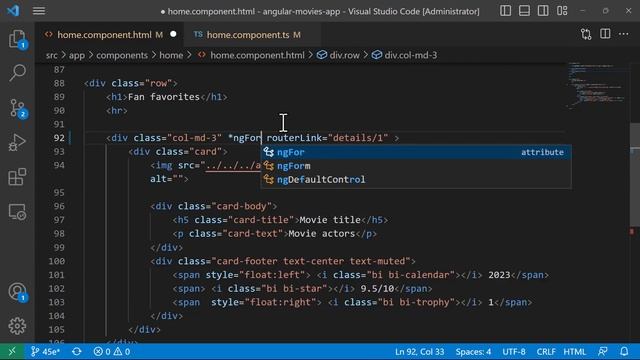Open the Source Control view
This screenshot has height=360, width=640.
pos(17,109)
